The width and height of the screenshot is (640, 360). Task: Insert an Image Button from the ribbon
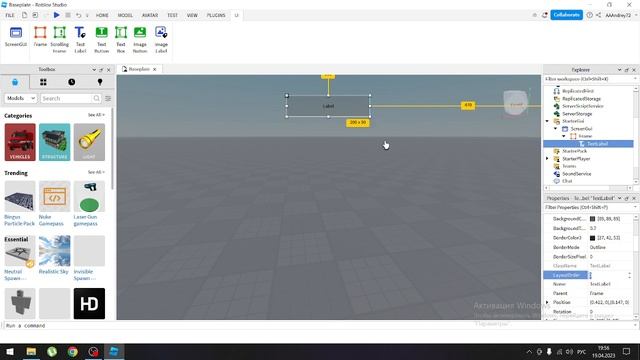(140, 40)
